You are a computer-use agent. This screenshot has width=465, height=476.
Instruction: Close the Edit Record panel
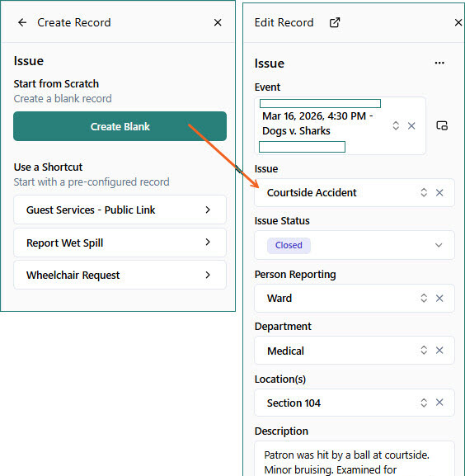point(458,22)
